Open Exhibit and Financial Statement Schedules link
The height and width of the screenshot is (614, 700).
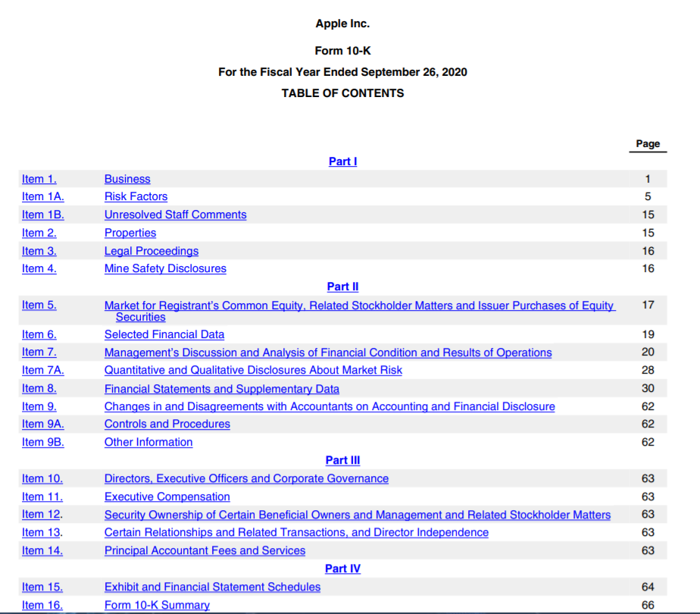pos(212,587)
